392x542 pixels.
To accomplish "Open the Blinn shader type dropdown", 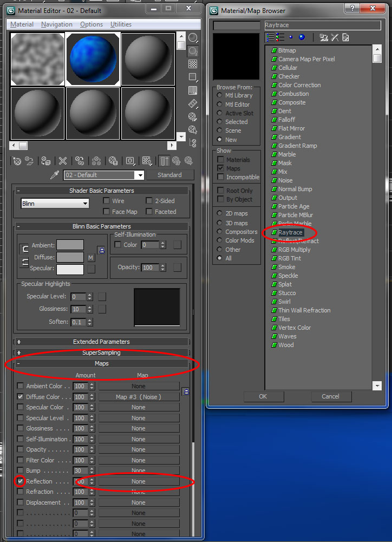I will (x=55, y=204).
